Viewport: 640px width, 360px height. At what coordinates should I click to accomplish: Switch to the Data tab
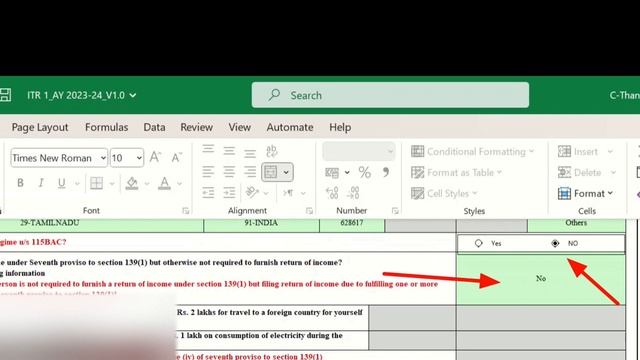pos(154,127)
